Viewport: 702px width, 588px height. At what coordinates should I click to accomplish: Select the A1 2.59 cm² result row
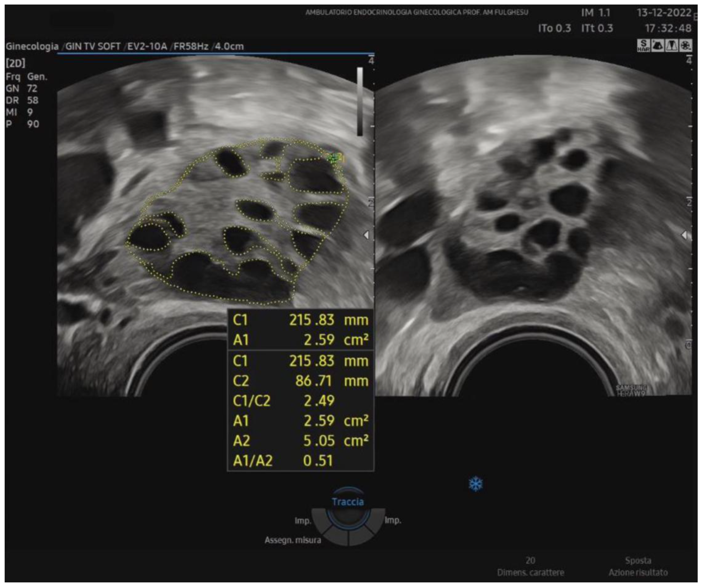[301, 421]
